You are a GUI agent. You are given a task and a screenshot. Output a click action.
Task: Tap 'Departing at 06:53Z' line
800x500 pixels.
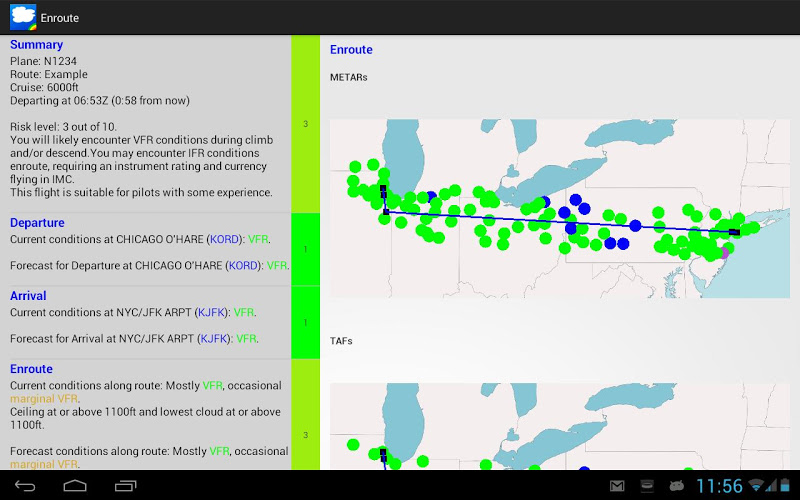(99, 101)
